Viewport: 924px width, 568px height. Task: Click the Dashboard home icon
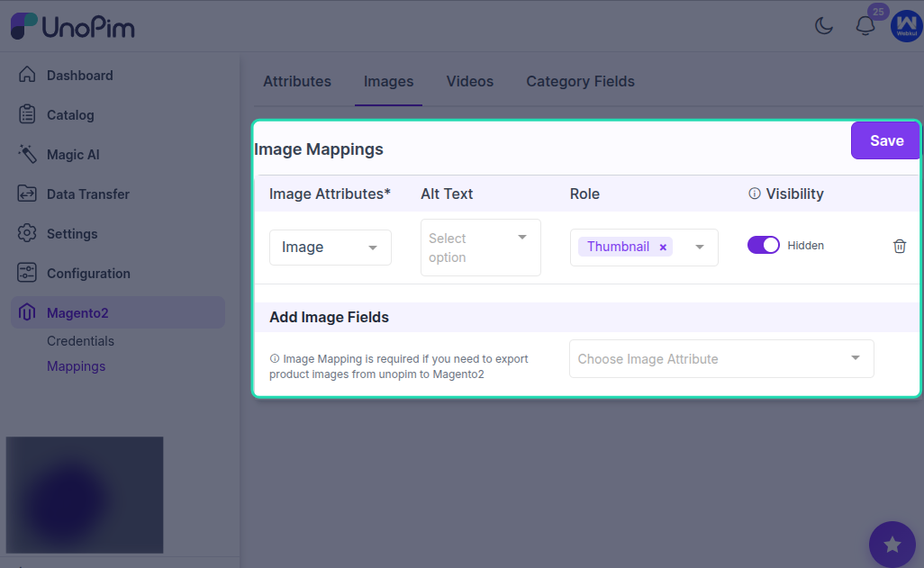(x=27, y=74)
